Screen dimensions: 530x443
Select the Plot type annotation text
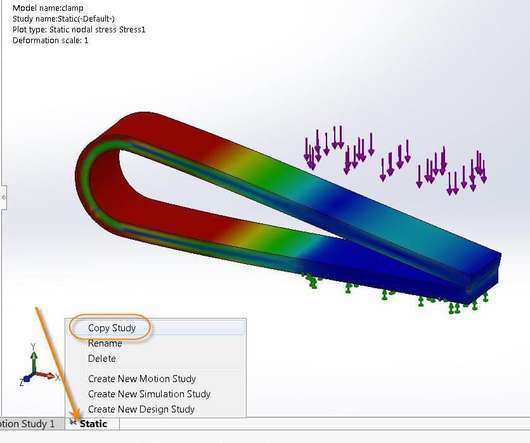79,29
